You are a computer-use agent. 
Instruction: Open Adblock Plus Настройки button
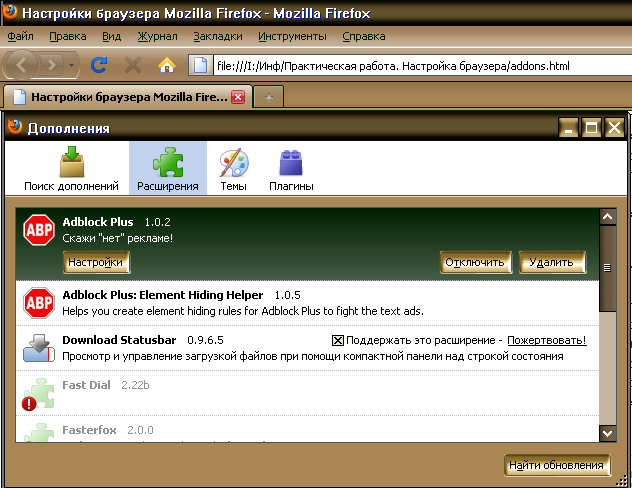[96, 262]
